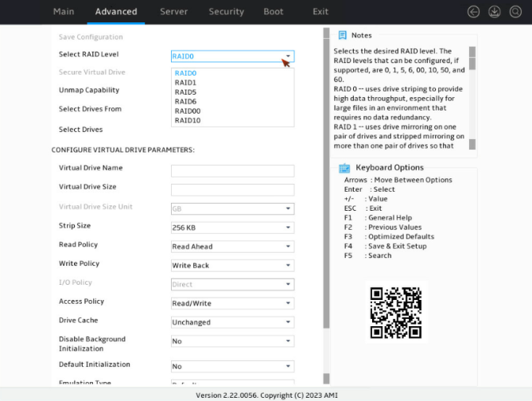The height and width of the screenshot is (401, 532).
Task: Open the Virtual Drive Size Unit dropdown
Action: coord(232,208)
